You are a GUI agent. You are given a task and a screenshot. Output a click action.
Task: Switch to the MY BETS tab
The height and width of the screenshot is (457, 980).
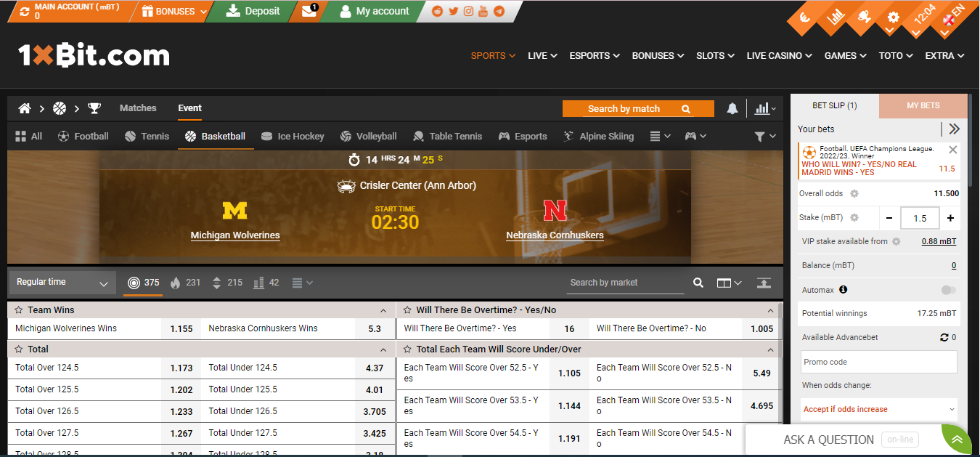point(923,105)
